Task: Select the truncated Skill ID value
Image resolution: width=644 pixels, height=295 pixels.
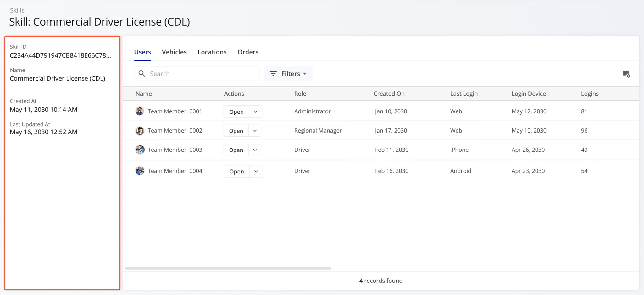Action: pos(60,55)
